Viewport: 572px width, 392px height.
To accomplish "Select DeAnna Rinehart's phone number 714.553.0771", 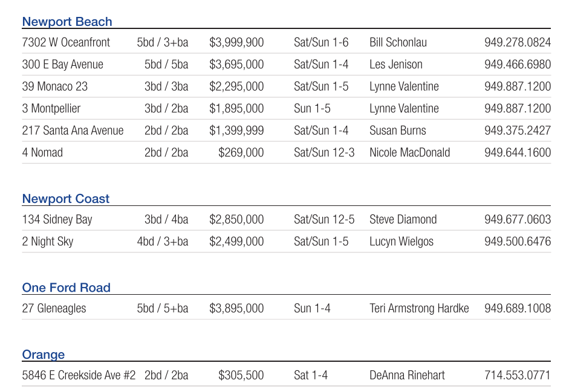I will point(517,375).
